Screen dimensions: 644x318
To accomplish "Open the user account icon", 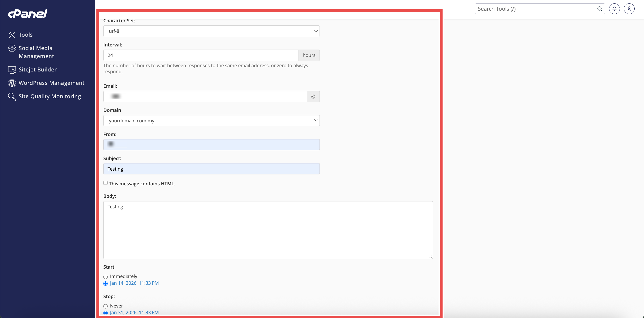I will click(629, 9).
